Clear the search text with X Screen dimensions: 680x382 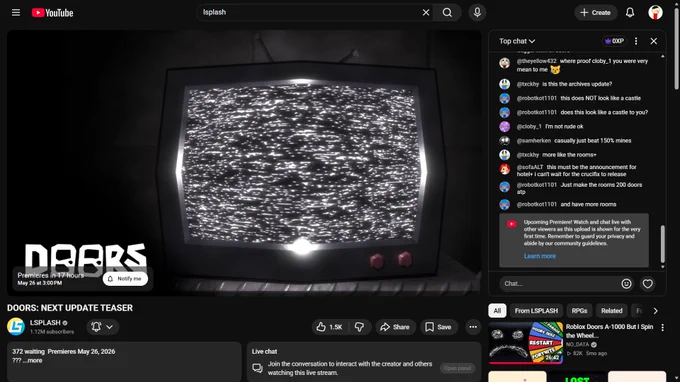[x=426, y=13]
